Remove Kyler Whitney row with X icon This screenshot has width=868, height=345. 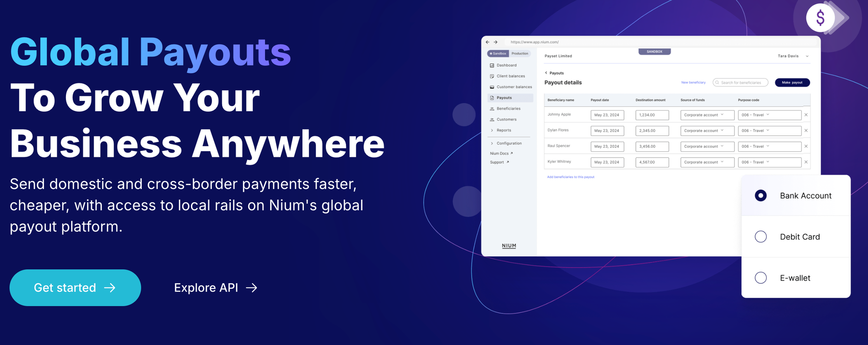pyautogui.click(x=806, y=162)
